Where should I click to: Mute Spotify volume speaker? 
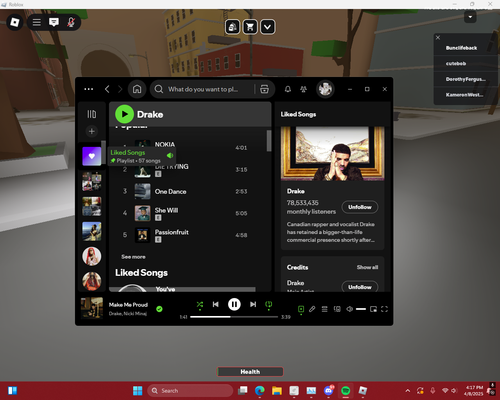tap(349, 309)
